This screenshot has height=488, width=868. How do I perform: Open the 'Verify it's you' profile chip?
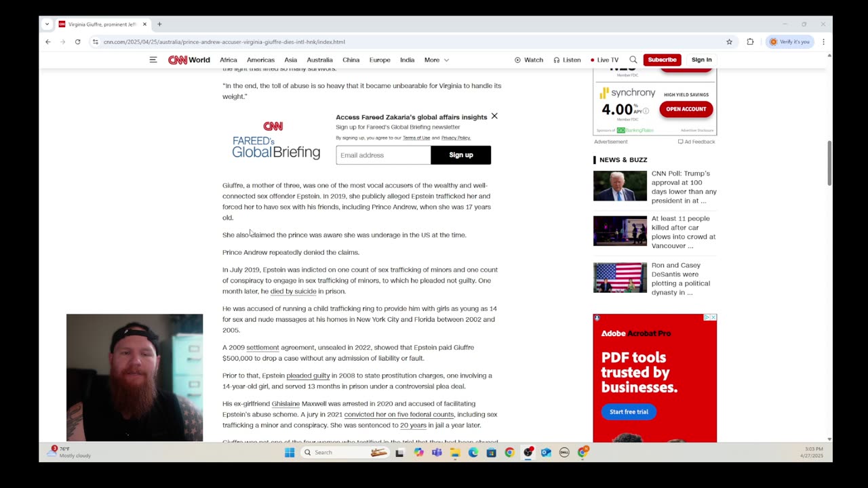pos(789,42)
